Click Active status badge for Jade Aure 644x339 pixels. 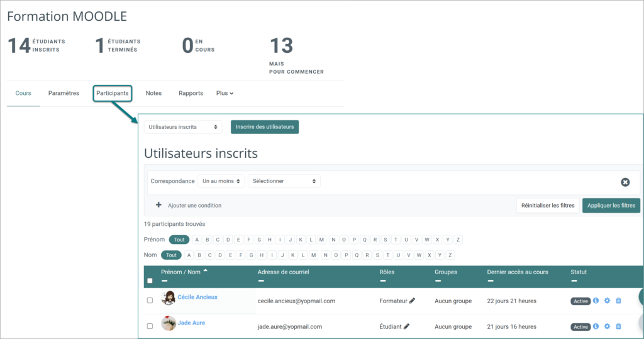580,327
